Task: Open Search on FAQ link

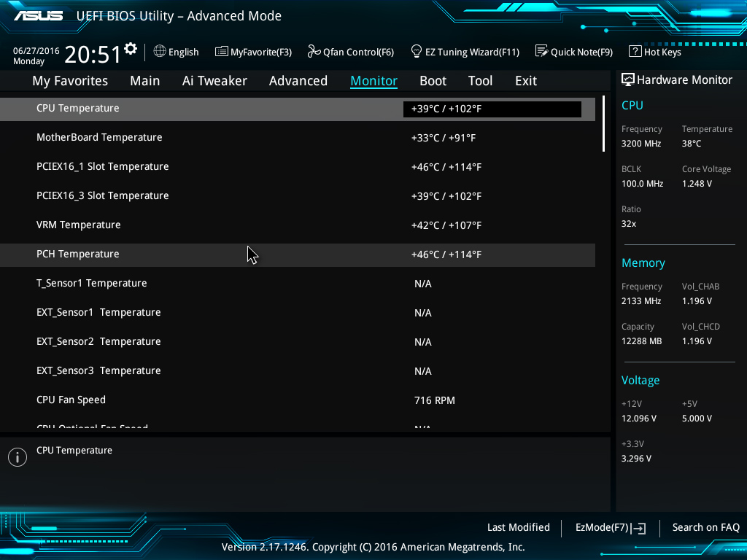Action: 705,527
